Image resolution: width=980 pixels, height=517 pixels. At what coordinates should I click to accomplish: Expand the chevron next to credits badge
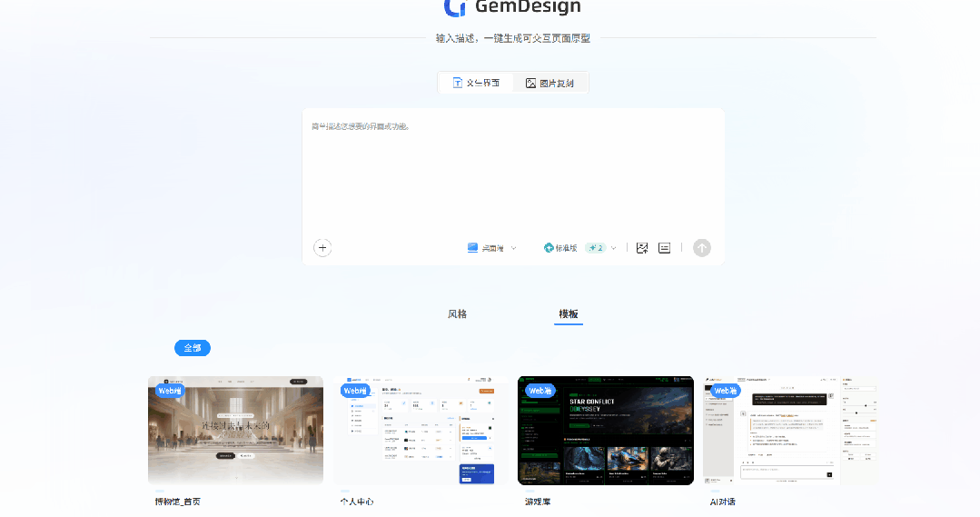[614, 248]
